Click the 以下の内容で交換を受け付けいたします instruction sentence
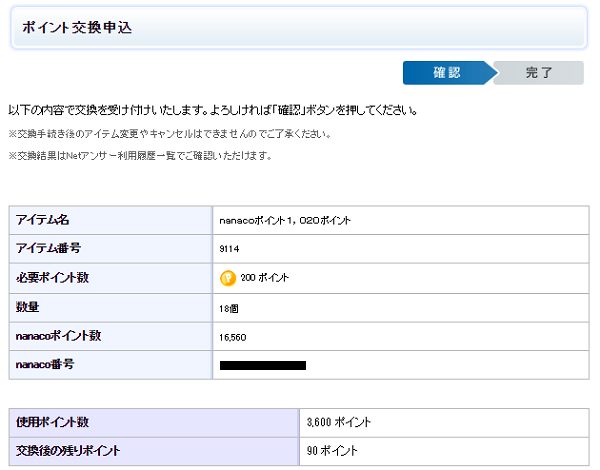Viewport: 600px width, 470px height. point(213,110)
